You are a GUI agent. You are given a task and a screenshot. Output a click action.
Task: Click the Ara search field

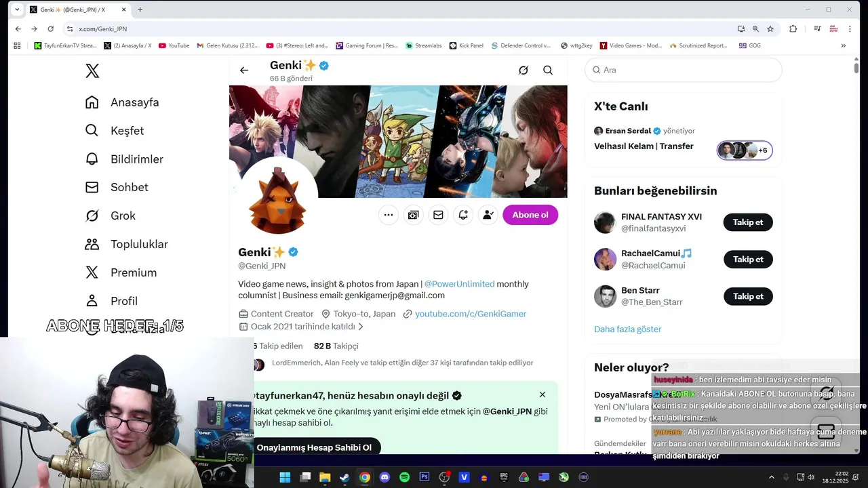pyautogui.click(x=684, y=70)
